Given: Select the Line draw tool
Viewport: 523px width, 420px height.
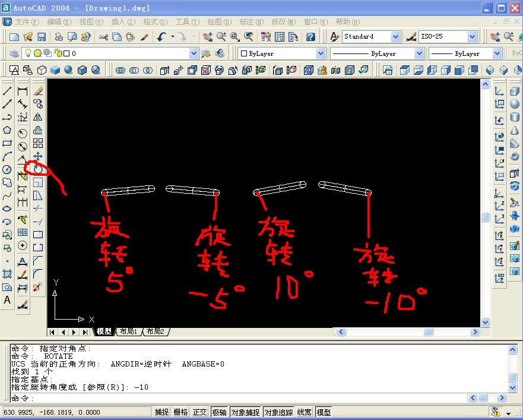Looking at the screenshot, I should pyautogui.click(x=7, y=90).
